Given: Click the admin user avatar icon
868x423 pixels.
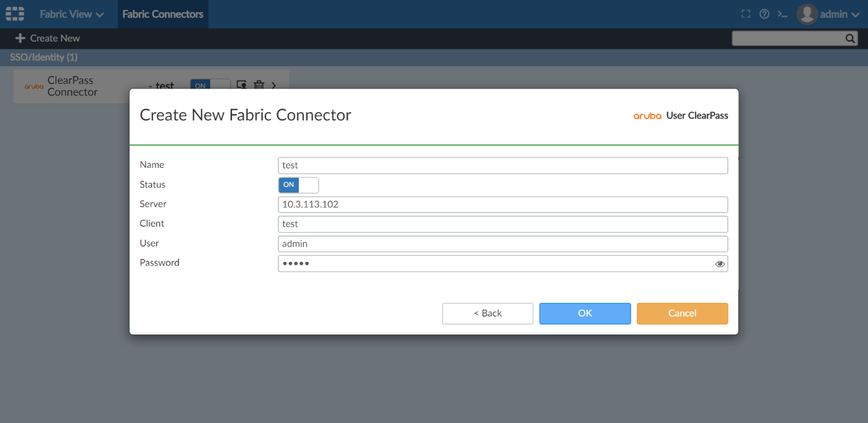Looking at the screenshot, I should click(x=807, y=14).
